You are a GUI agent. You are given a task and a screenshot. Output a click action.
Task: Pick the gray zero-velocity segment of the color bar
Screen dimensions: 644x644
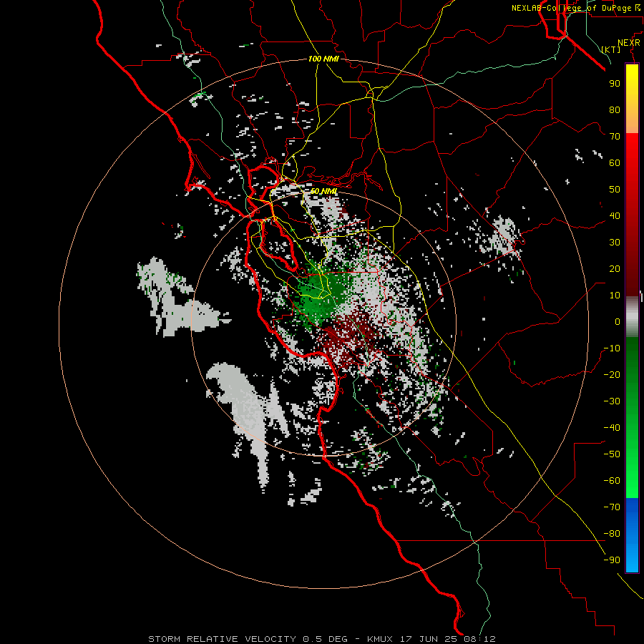pyautogui.click(x=632, y=317)
